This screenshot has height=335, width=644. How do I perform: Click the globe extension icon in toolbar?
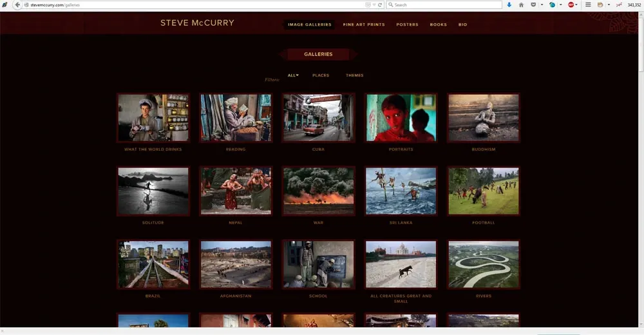pyautogui.click(x=553, y=5)
